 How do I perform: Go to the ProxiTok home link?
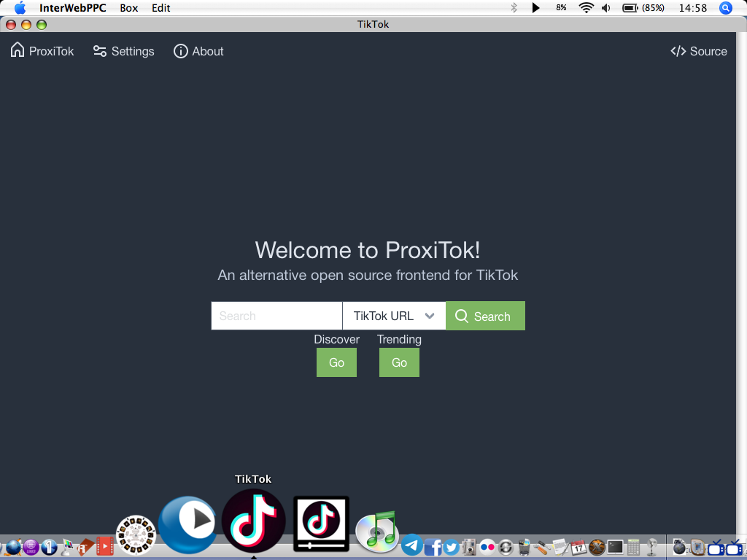click(x=42, y=51)
